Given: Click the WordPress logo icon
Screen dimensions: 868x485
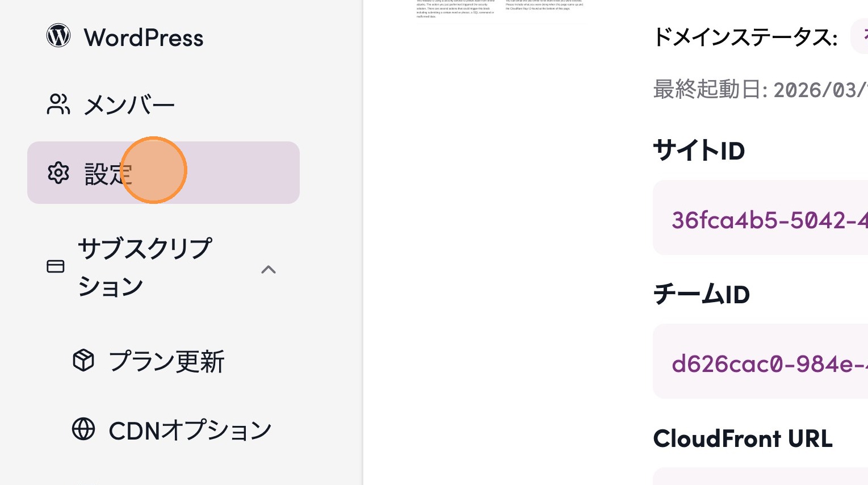Looking at the screenshot, I should [x=58, y=36].
